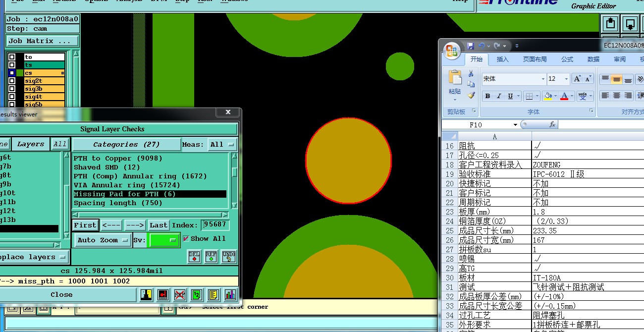
Task: Align text left in Excel
Action: pyautogui.click(x=605, y=96)
